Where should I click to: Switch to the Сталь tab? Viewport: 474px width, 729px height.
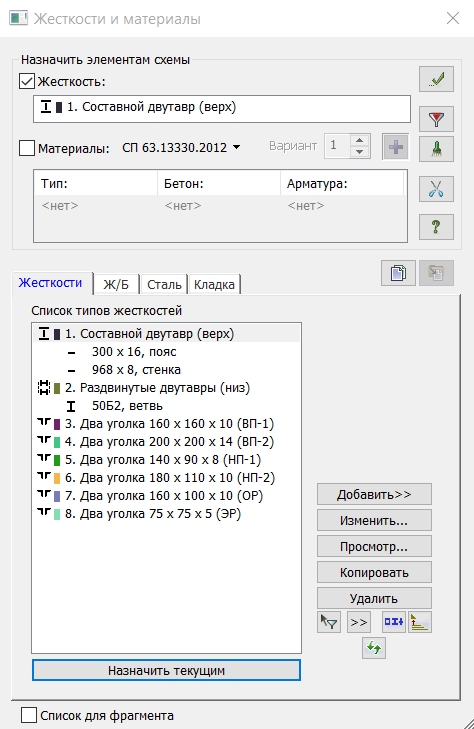[164, 284]
